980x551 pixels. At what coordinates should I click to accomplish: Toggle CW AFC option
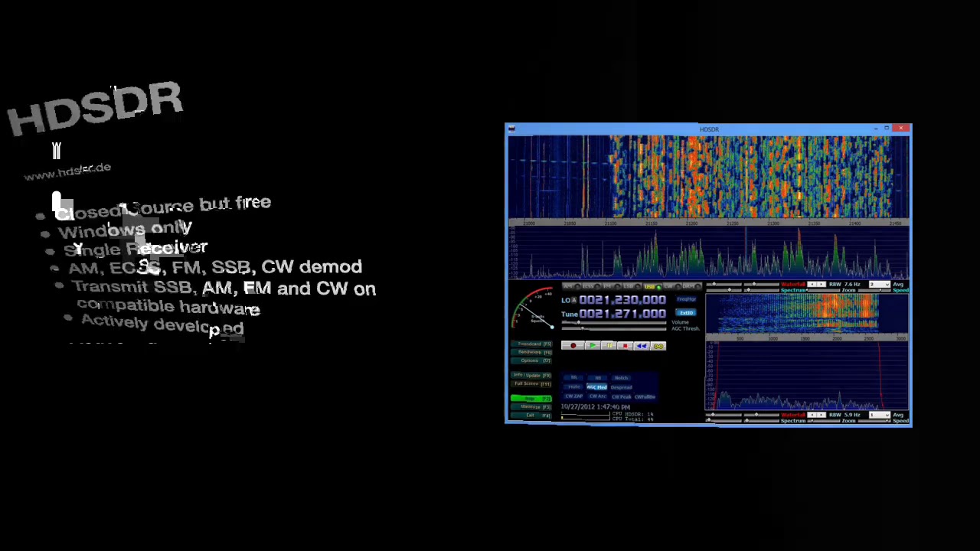[598, 396]
